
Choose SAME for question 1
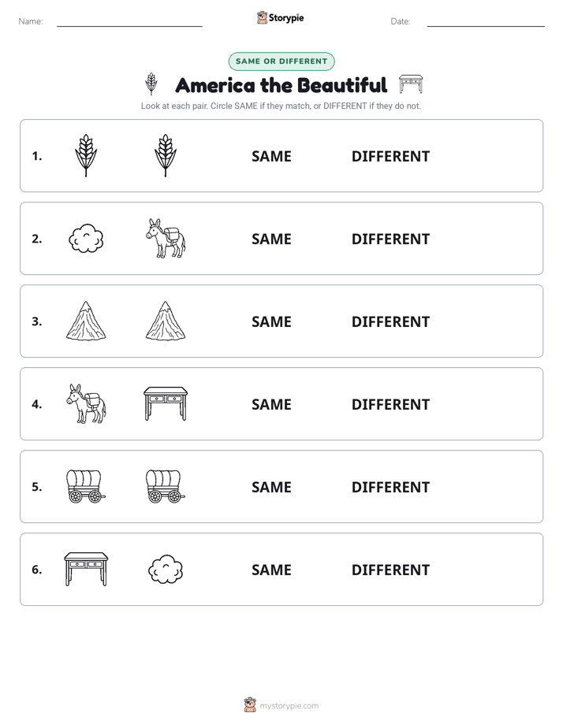(x=271, y=157)
